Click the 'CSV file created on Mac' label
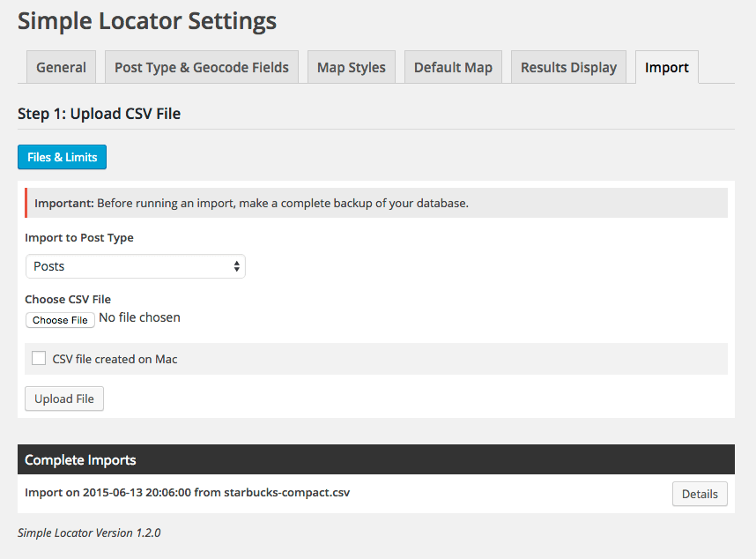 pyautogui.click(x=115, y=359)
